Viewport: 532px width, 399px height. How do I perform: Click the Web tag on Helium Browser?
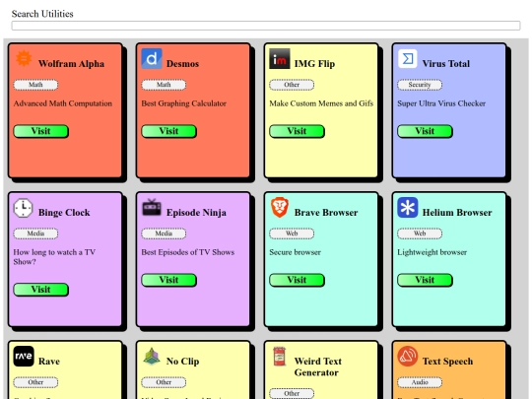pos(420,233)
